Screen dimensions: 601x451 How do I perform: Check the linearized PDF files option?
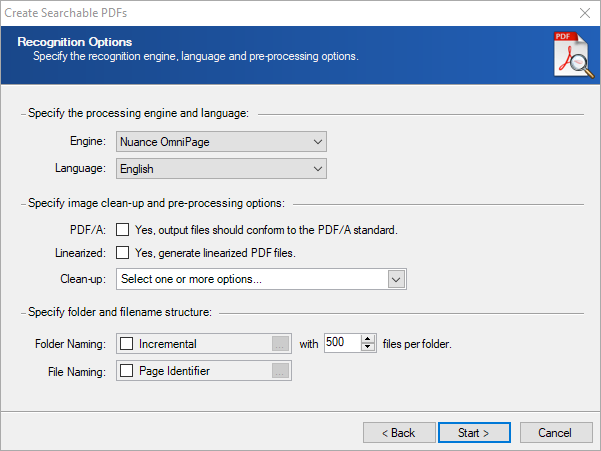click(123, 253)
